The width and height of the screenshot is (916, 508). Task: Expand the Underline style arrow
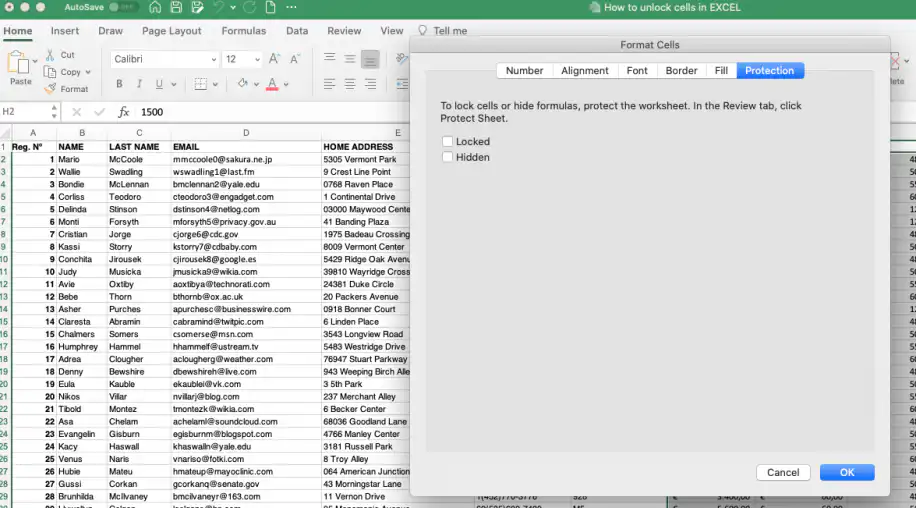click(174, 85)
